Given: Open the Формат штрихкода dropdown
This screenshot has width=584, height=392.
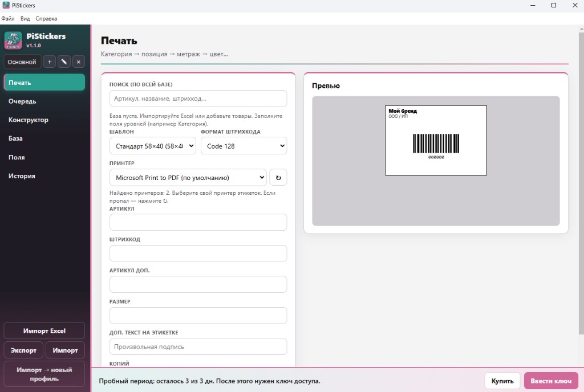Looking at the screenshot, I should [x=244, y=146].
